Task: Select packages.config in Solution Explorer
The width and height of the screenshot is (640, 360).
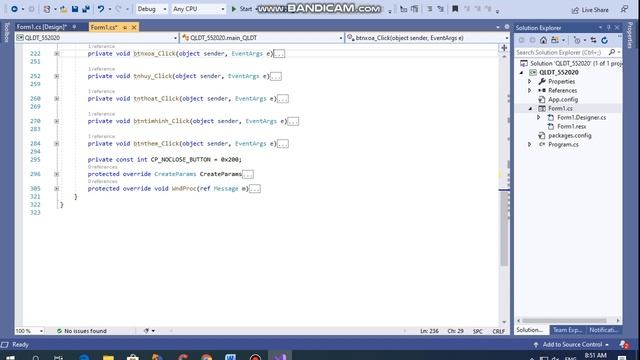Action: click(x=569, y=136)
